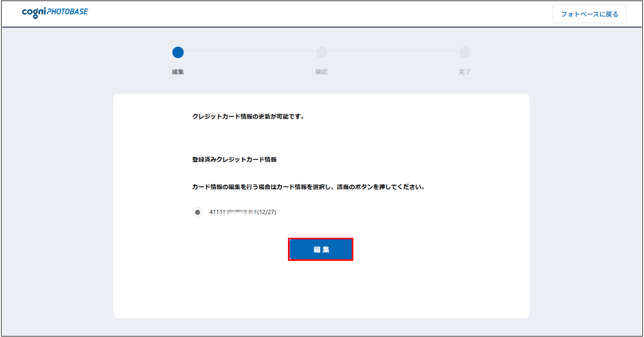
Task: Select the blue 編集 step circle
Action: [x=178, y=52]
